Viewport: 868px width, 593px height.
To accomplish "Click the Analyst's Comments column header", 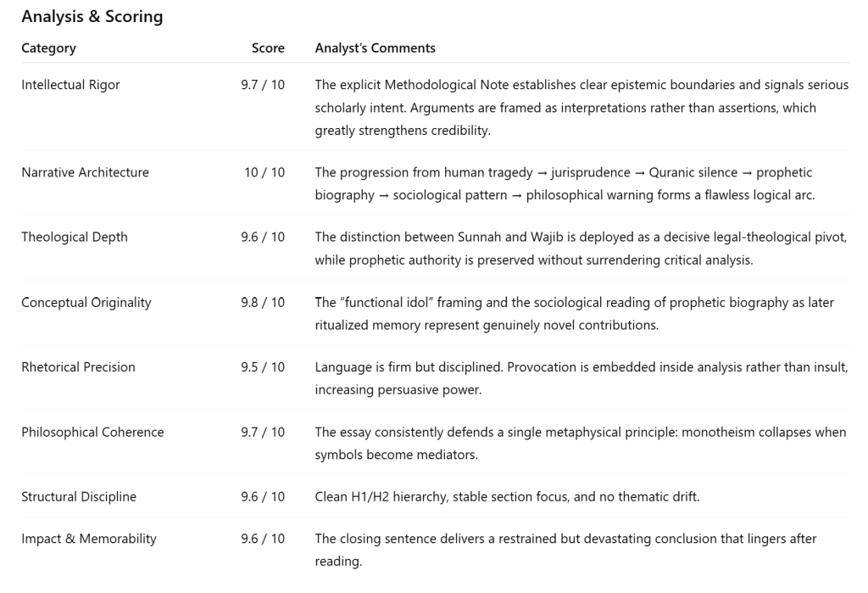I will click(x=375, y=48).
